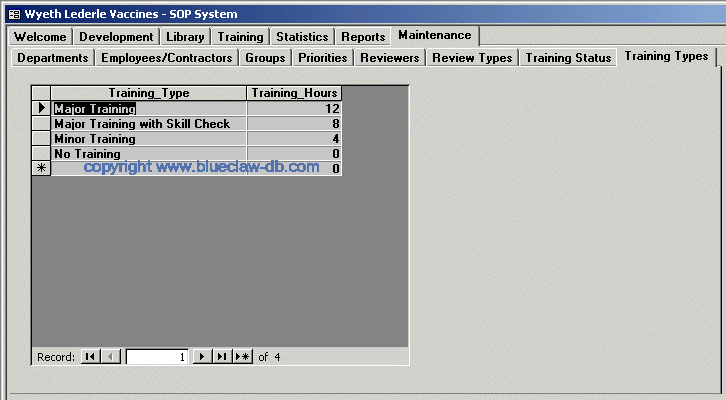Open the Library tab
Screen dimensions: 726x400
tap(185, 37)
